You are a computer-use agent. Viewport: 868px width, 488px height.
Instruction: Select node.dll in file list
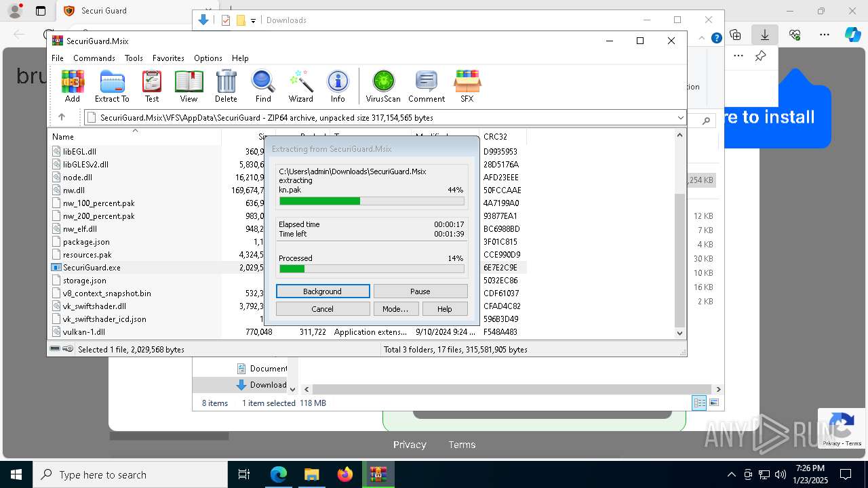[77, 177]
